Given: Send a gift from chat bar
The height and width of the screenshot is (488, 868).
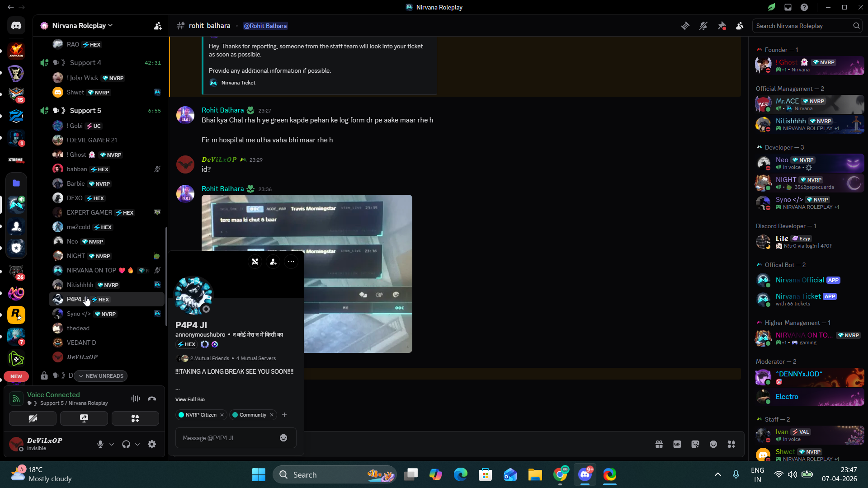Looking at the screenshot, I should click(x=659, y=444).
